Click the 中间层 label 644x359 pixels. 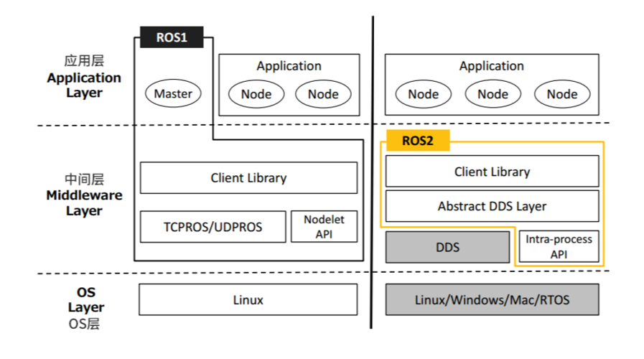tap(84, 179)
